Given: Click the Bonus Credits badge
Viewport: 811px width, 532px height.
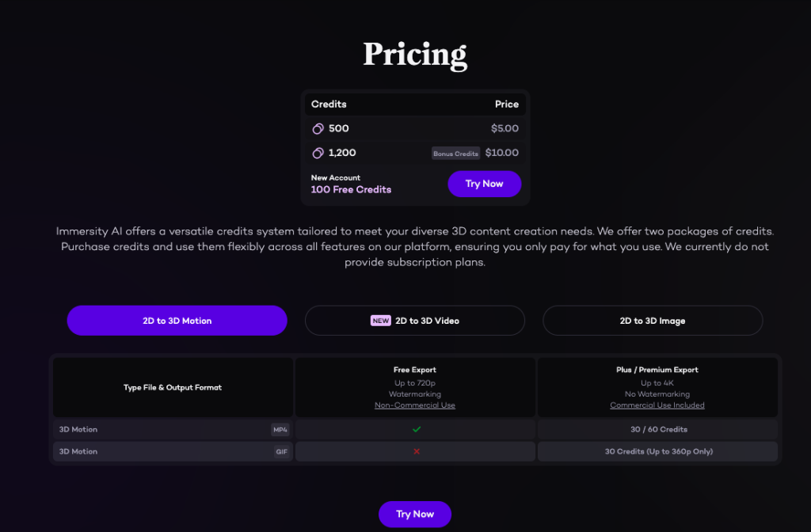Looking at the screenshot, I should click(x=455, y=154).
